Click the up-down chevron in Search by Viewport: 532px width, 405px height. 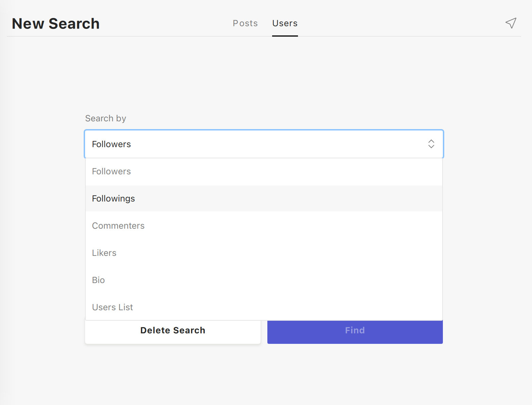pos(431,144)
